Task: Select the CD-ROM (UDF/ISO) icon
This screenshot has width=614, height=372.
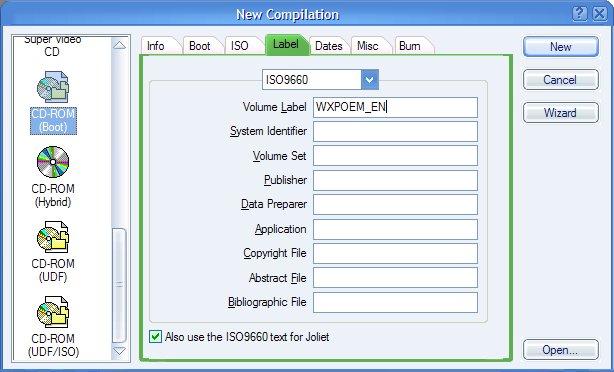Action: (x=53, y=312)
